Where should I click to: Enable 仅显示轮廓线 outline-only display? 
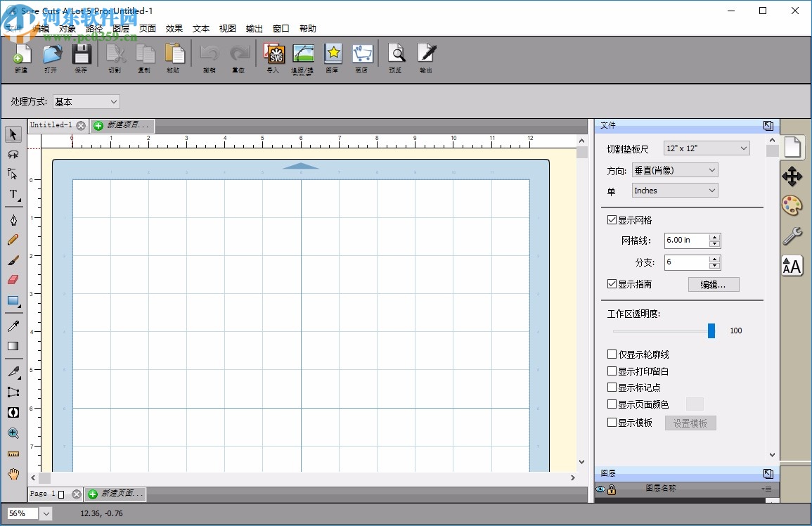(611, 354)
